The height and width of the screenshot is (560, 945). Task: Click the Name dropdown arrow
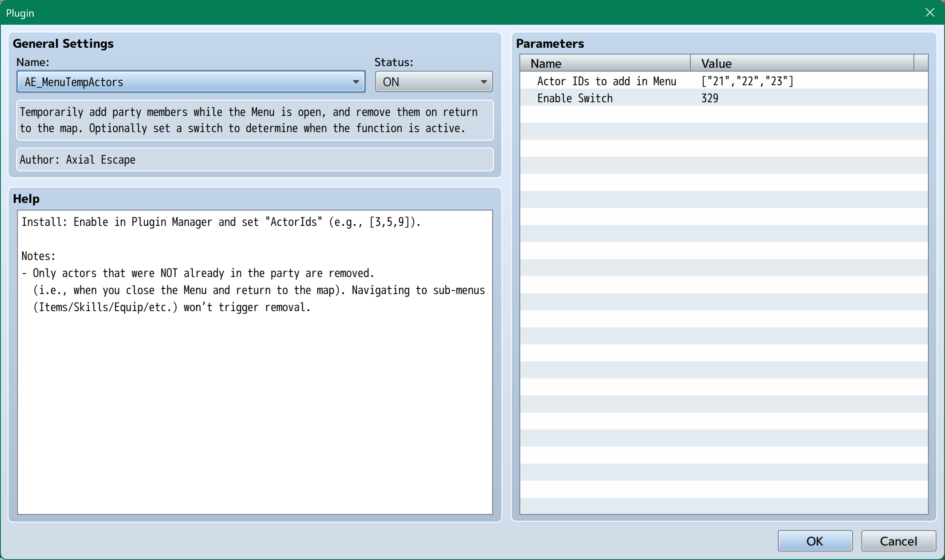click(x=356, y=81)
